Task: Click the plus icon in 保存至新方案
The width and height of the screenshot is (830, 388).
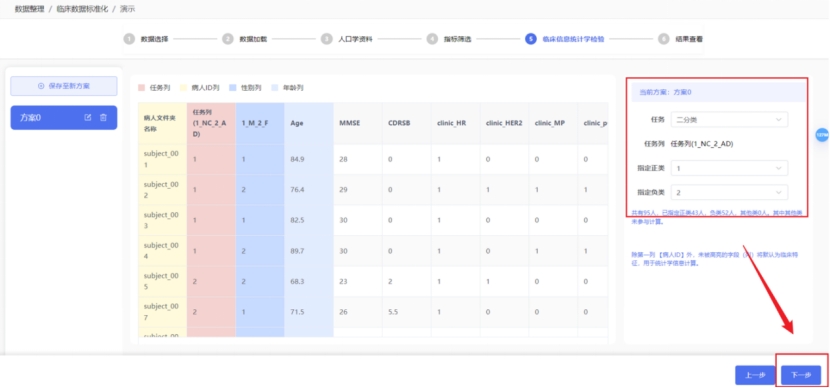Action: pyautogui.click(x=41, y=86)
